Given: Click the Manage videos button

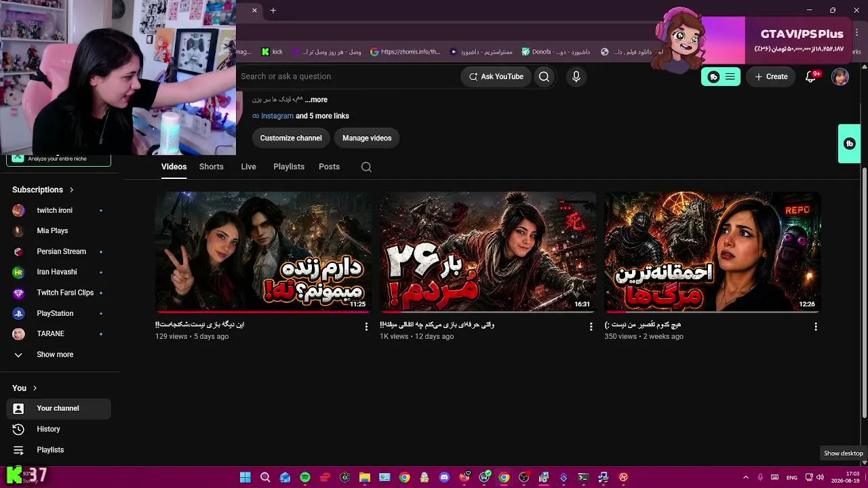Looking at the screenshot, I should 367,138.
